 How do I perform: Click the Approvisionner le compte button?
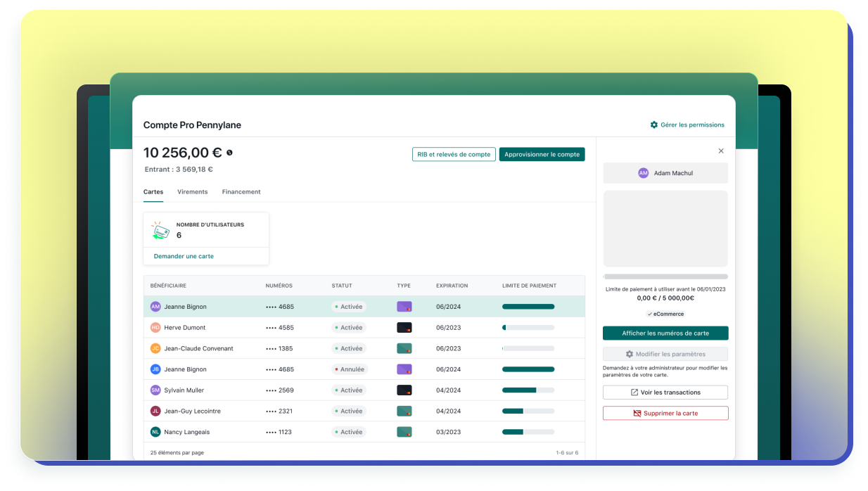542,155
